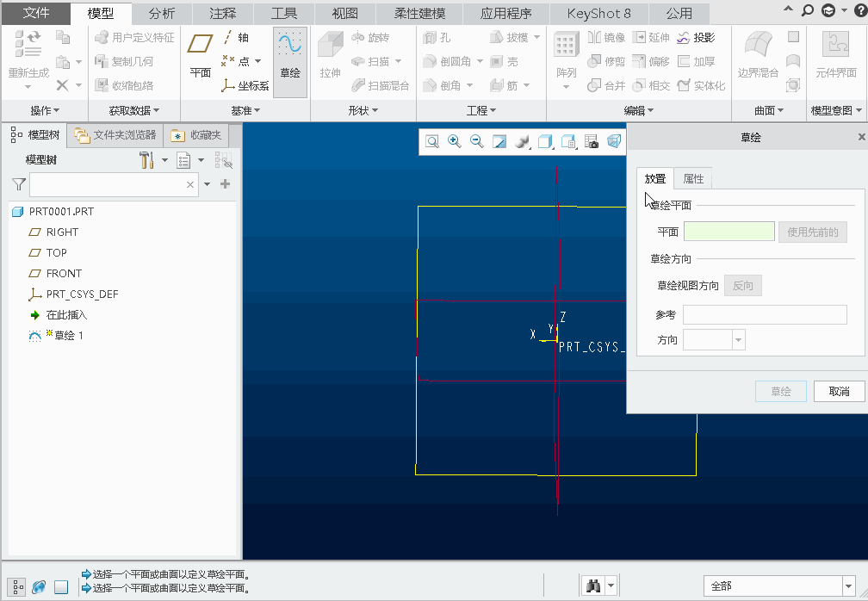Close the 草绘 dialog with the X
This screenshot has height=601, width=868.
click(861, 137)
